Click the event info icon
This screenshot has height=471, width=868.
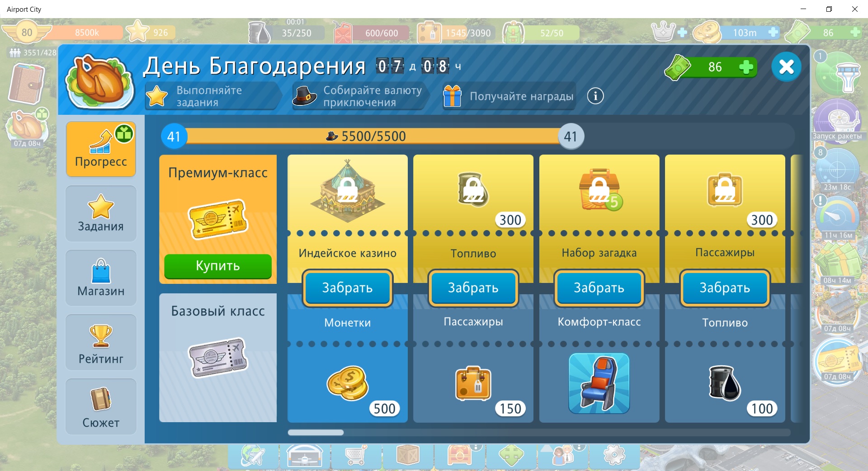pos(595,96)
